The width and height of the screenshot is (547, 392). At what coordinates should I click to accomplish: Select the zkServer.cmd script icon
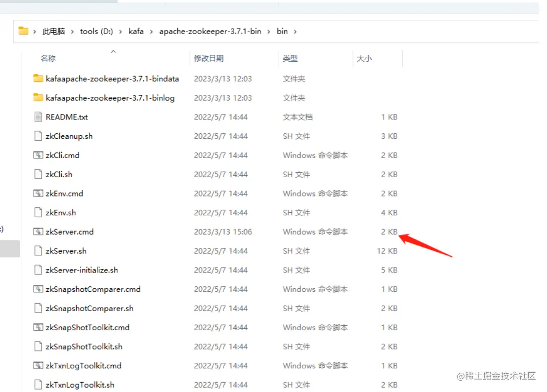(x=38, y=232)
